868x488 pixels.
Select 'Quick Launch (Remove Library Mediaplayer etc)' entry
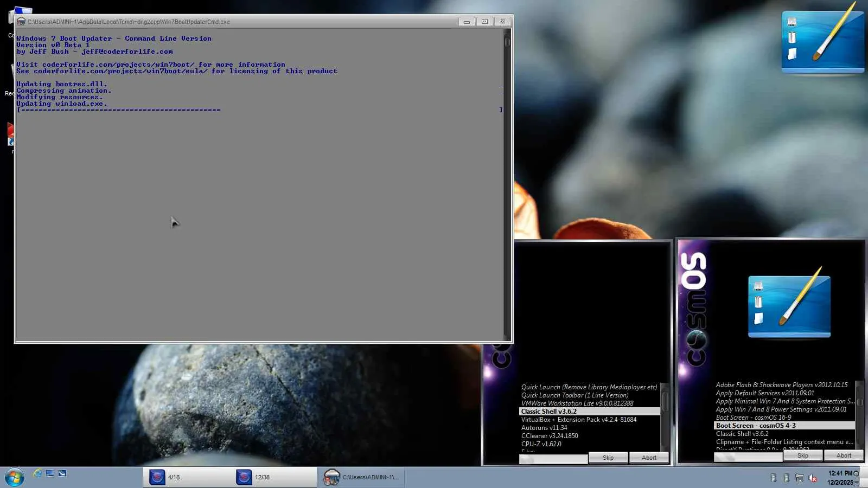point(590,387)
